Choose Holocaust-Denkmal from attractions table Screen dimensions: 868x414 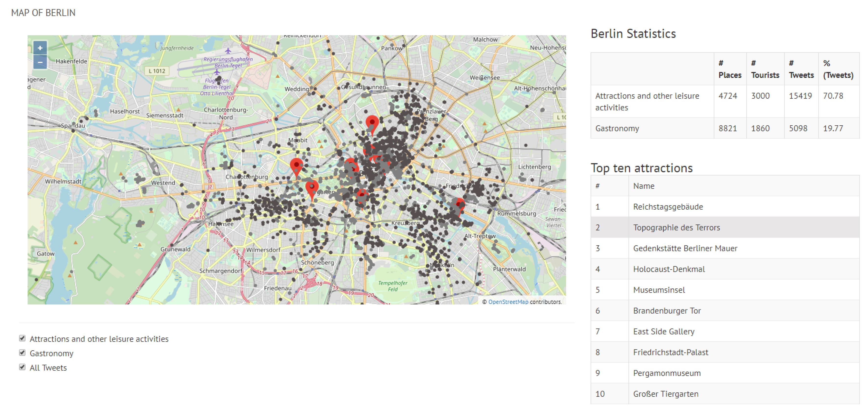[x=669, y=269]
